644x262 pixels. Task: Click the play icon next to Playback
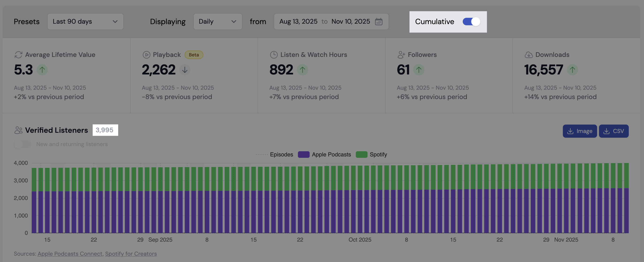[x=146, y=54]
